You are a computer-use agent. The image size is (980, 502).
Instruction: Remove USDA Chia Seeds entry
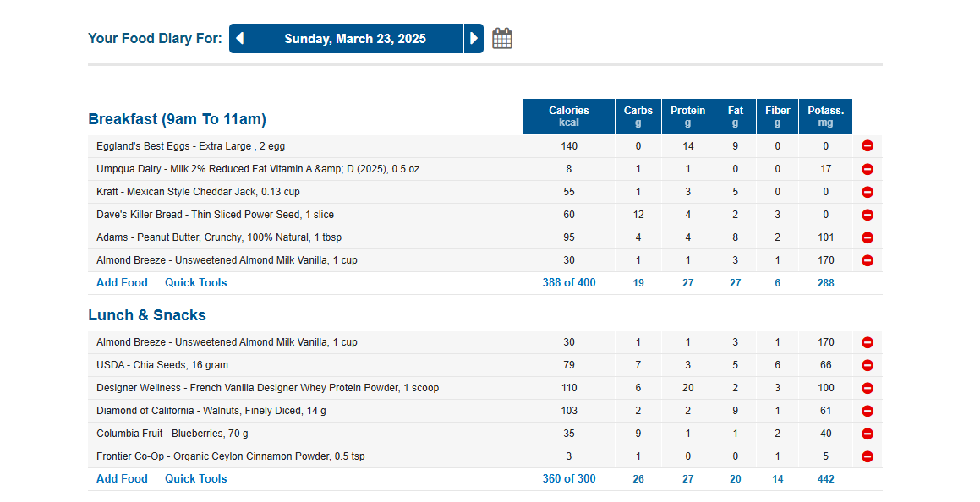(x=868, y=365)
